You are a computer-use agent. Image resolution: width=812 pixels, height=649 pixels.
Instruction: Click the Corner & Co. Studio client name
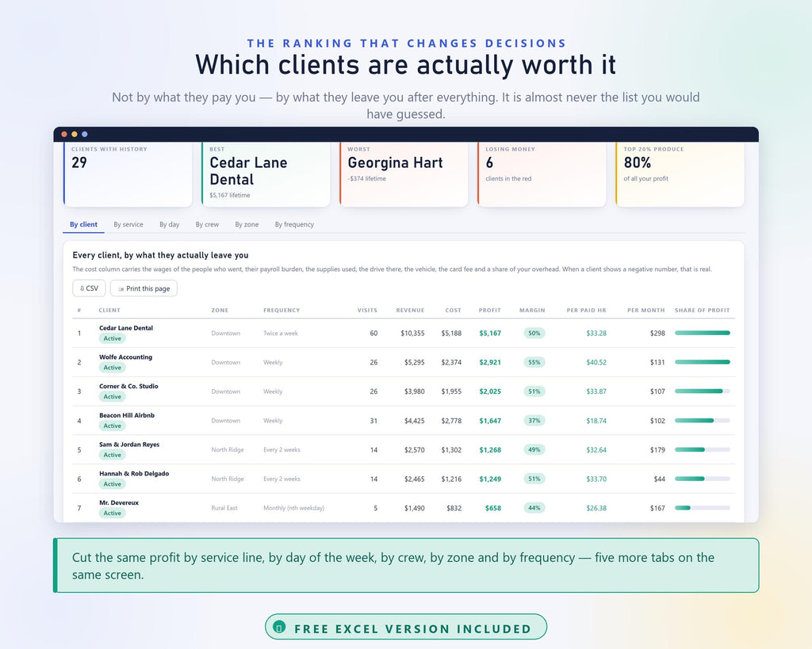(x=128, y=386)
